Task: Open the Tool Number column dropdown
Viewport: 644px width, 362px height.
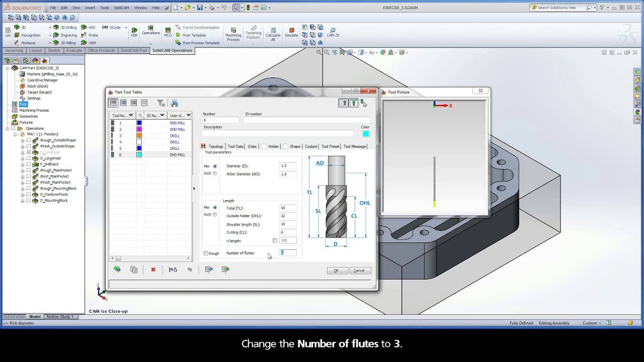Action: [x=131, y=116]
